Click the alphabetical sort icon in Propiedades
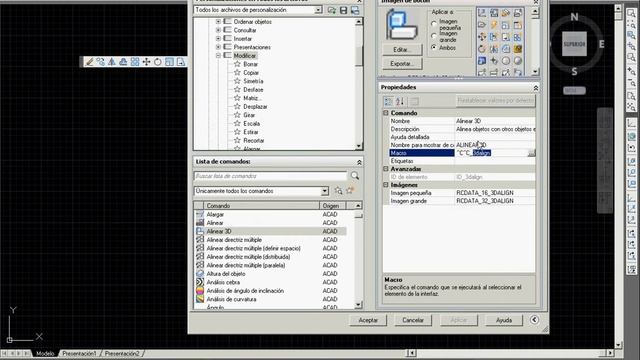 click(x=400, y=101)
